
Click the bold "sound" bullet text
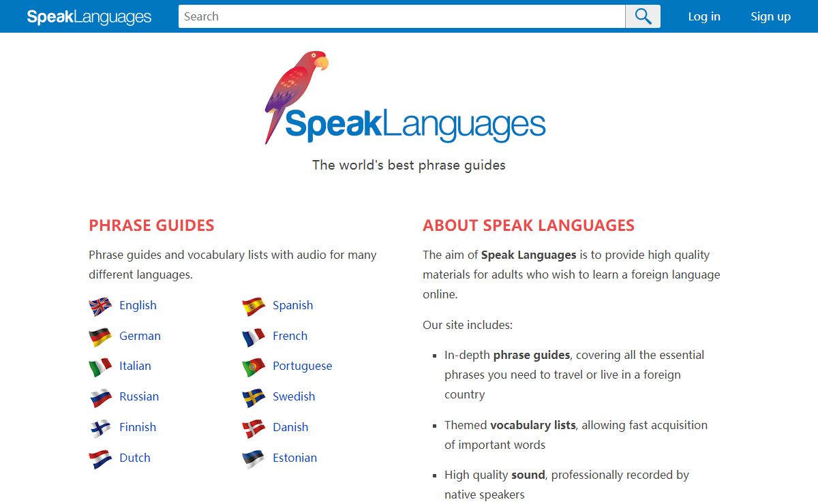[528, 475]
